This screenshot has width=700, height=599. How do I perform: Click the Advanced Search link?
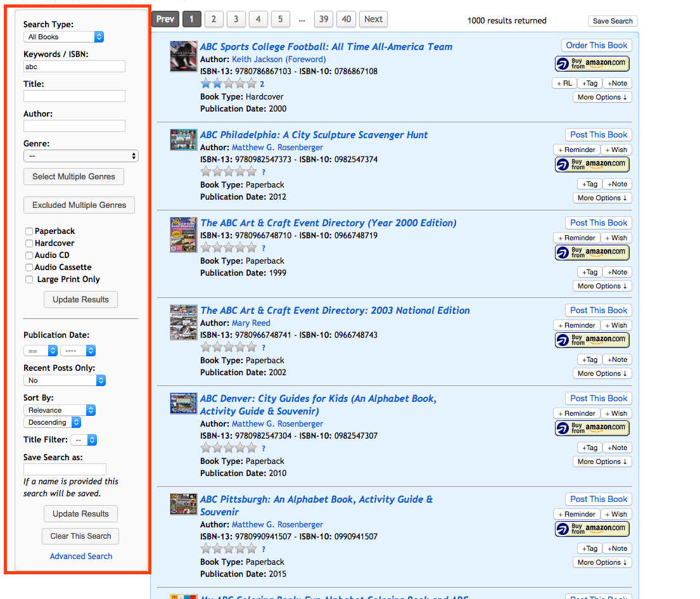tap(81, 556)
